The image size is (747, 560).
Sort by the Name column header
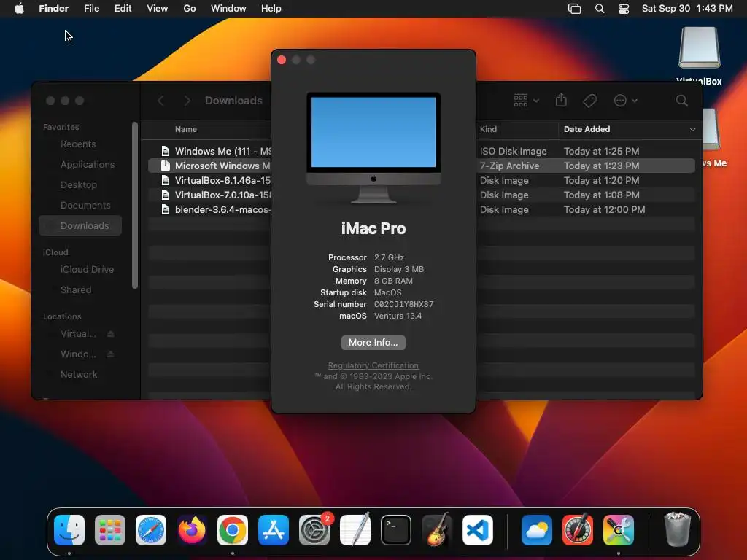[x=186, y=129]
